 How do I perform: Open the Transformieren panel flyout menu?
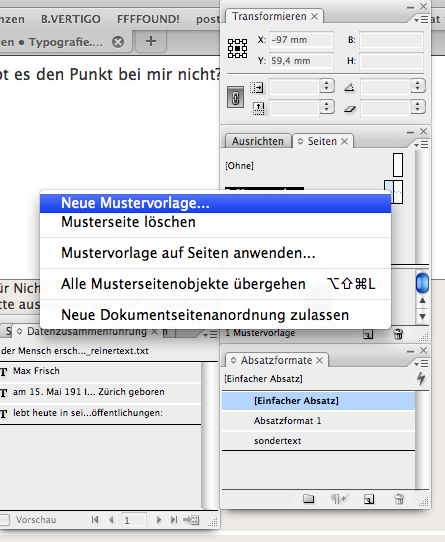click(x=421, y=20)
